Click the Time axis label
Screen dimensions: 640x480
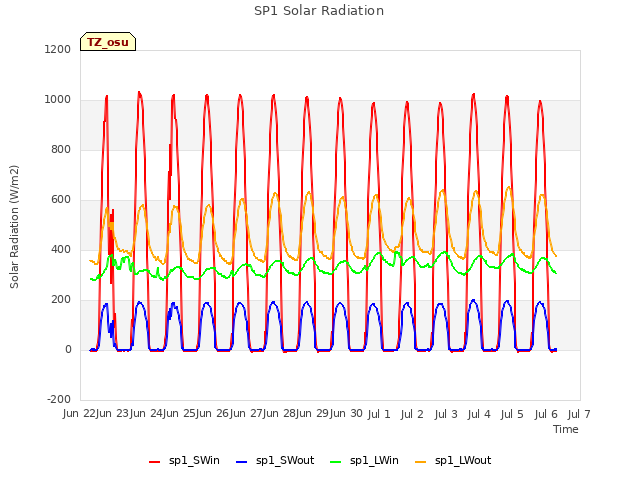pos(566,429)
